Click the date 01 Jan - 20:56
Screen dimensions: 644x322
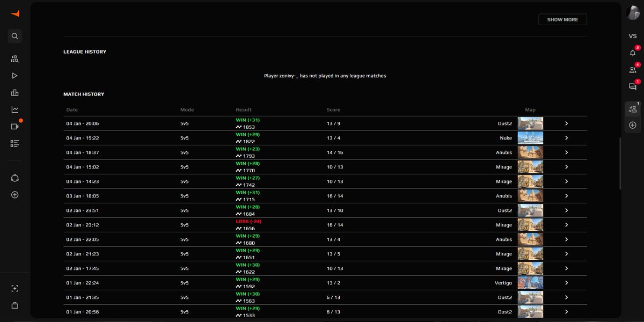tap(82, 312)
